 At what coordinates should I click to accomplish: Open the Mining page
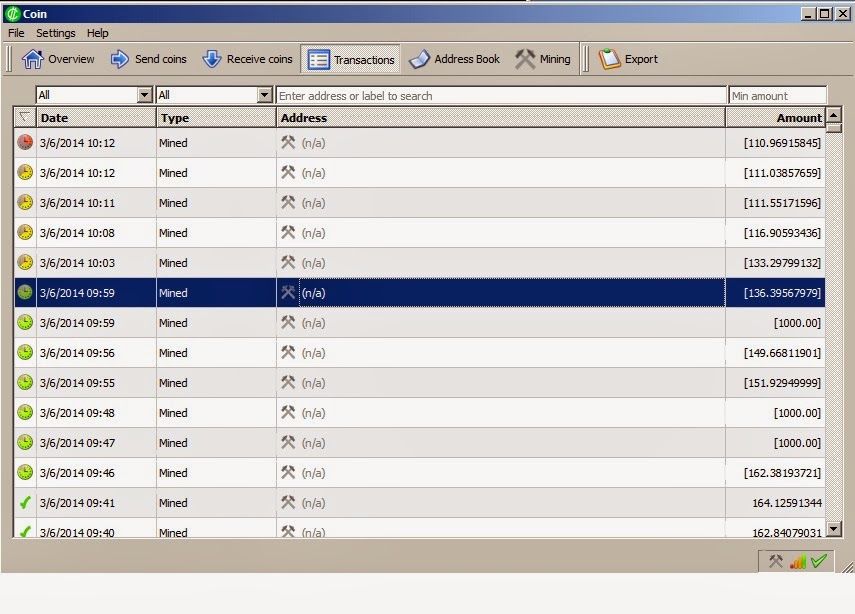[543, 59]
